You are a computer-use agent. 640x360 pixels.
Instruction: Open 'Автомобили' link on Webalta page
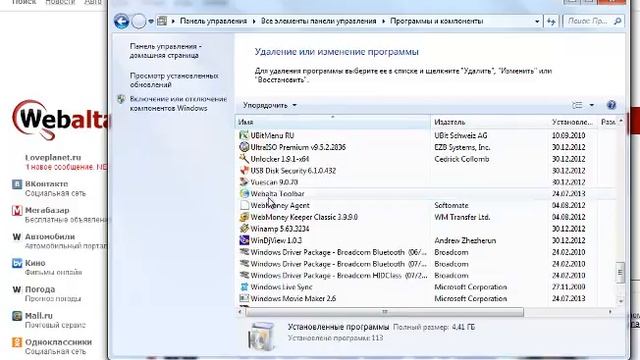[50, 236]
